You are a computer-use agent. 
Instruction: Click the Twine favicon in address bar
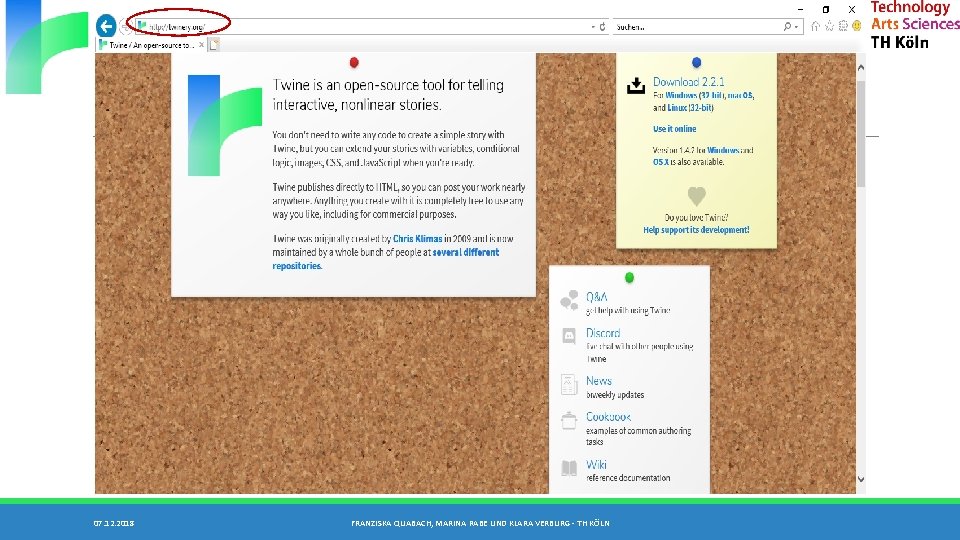tap(142, 26)
